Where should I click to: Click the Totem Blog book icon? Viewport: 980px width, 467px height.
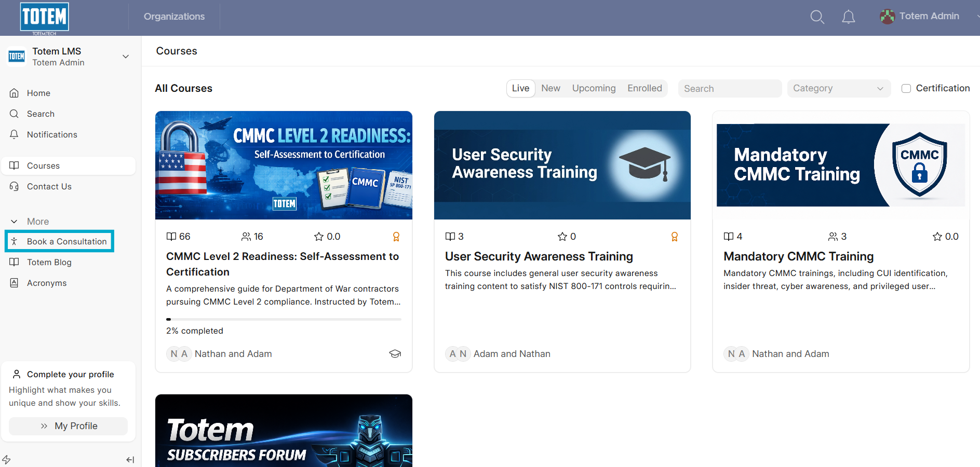click(x=14, y=262)
